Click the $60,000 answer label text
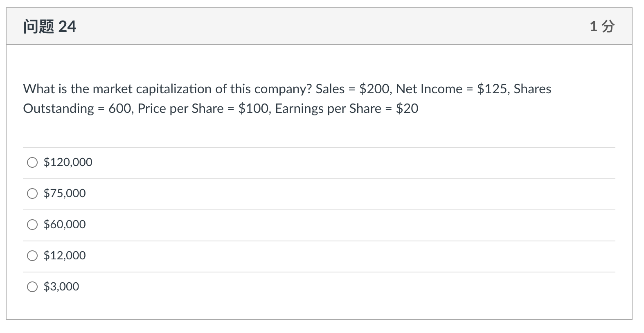The height and width of the screenshot is (333, 644). point(65,225)
